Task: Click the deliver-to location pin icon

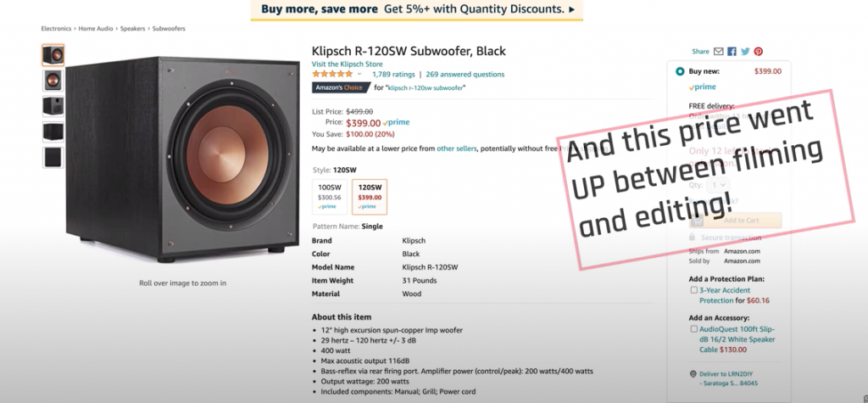Action: [693, 374]
